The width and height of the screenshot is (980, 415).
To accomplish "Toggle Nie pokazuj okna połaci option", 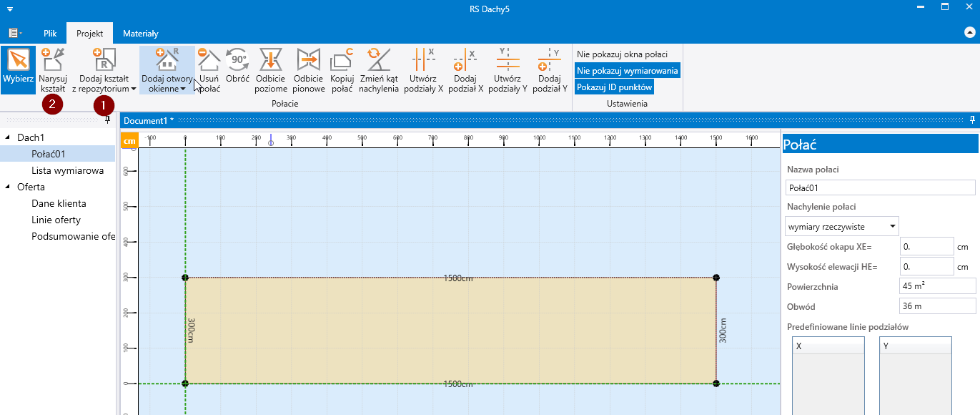I will (622, 54).
